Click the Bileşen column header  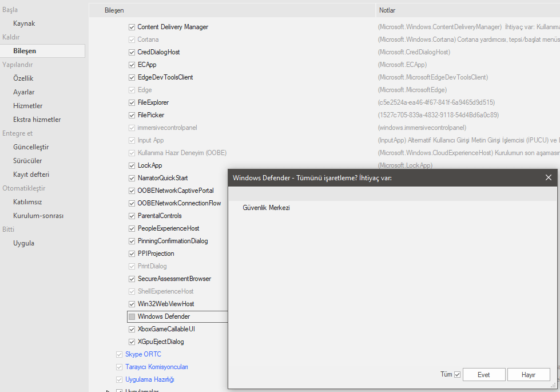(114, 10)
